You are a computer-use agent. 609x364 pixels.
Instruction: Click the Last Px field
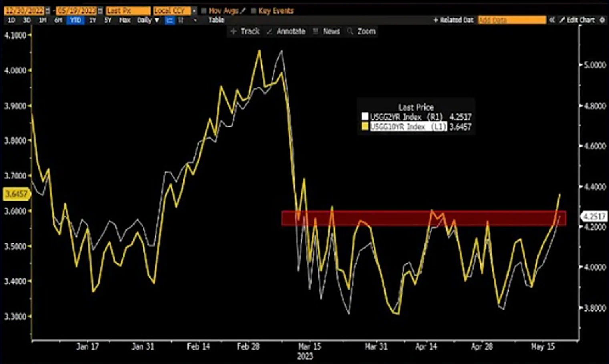tap(128, 11)
